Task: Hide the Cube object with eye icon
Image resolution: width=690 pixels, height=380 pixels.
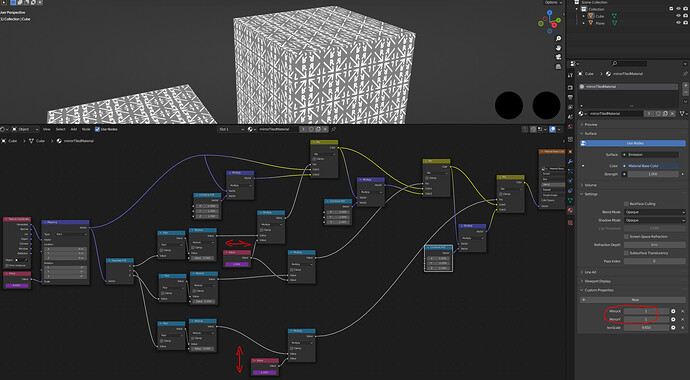Action: pyautogui.click(x=678, y=16)
